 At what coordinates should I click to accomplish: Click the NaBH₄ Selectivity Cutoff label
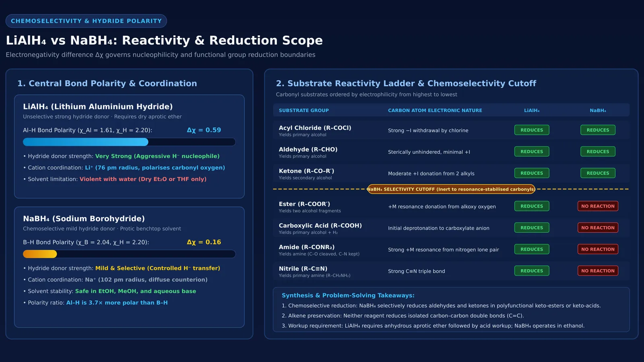click(451, 189)
